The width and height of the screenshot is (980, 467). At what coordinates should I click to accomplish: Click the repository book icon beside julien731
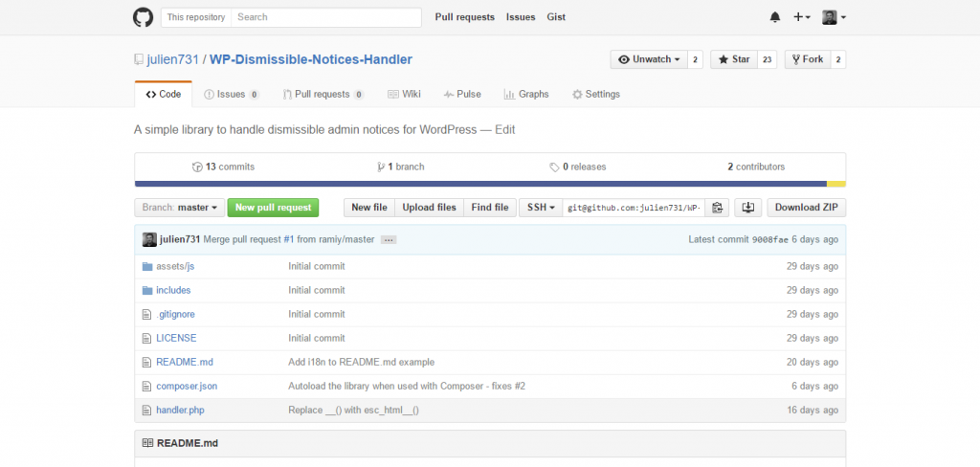[x=139, y=60]
